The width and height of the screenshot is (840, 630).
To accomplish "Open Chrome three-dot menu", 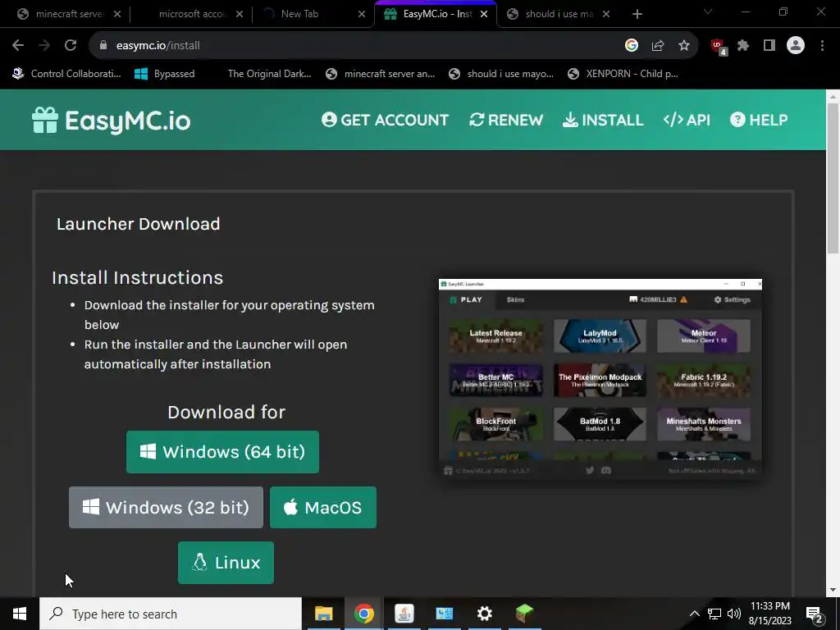I will (x=822, y=46).
